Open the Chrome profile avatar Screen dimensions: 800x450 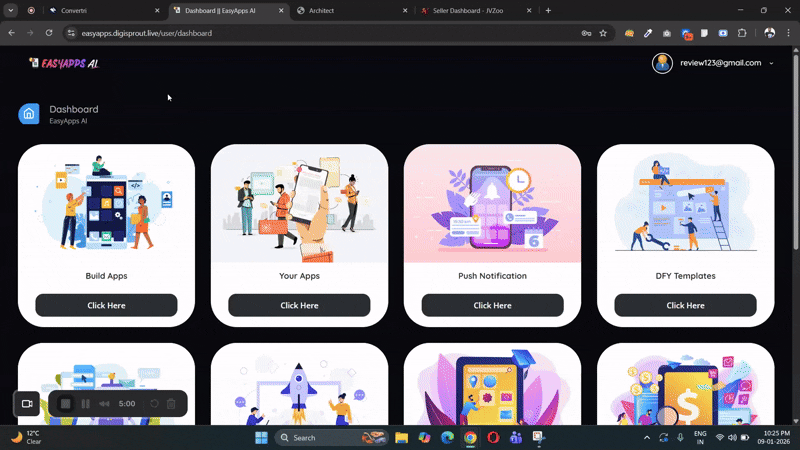tap(770, 33)
